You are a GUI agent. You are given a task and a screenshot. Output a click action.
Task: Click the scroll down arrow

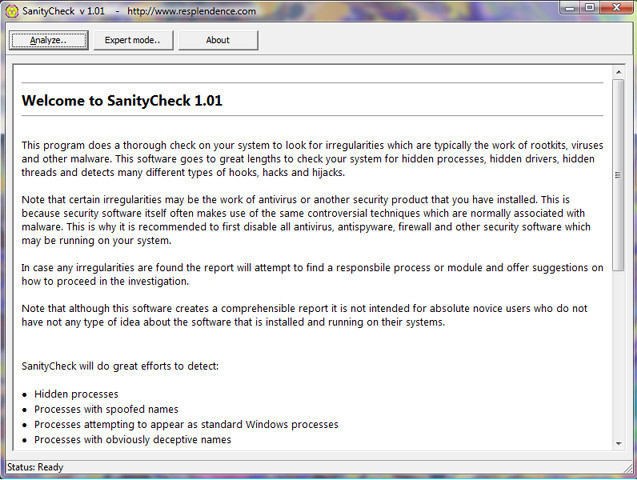coord(618,443)
